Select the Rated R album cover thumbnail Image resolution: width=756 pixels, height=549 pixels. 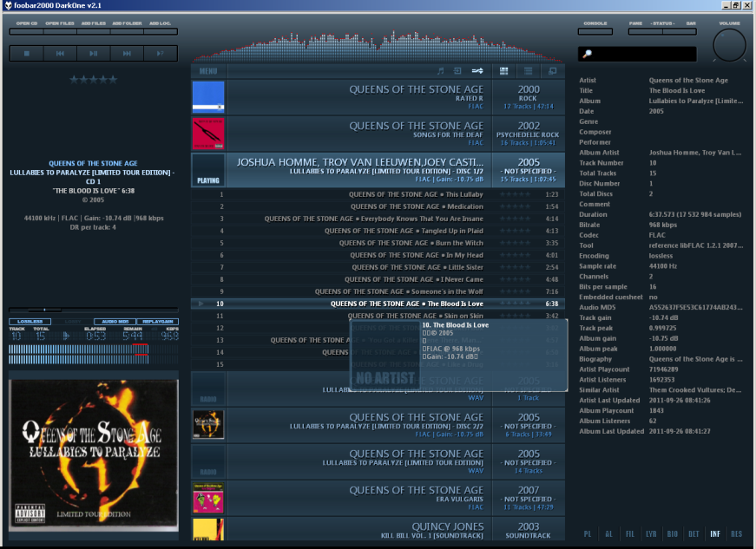point(208,97)
